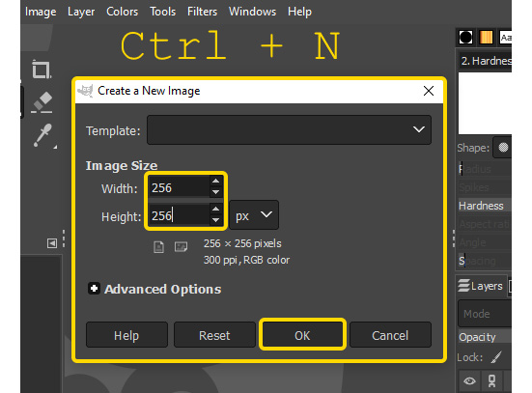532x393 pixels.
Task: Open the Filters menu
Action: pyautogui.click(x=202, y=12)
